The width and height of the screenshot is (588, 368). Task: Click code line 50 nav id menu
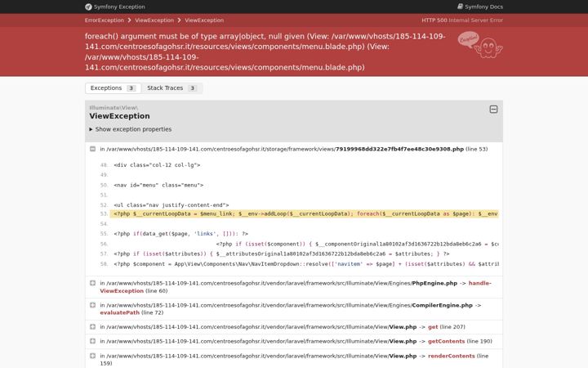158,185
